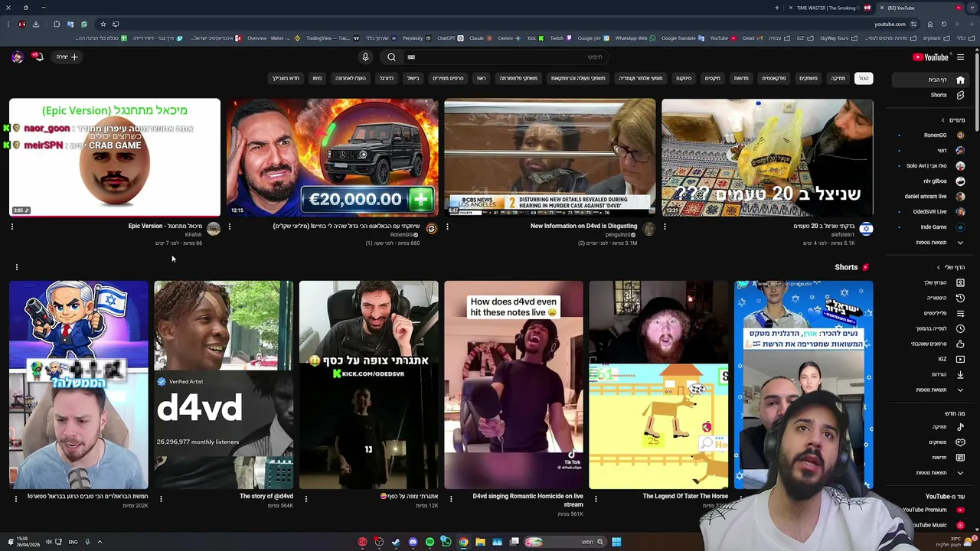Open the Windows Start button
The image size is (980, 551).
[616, 542]
